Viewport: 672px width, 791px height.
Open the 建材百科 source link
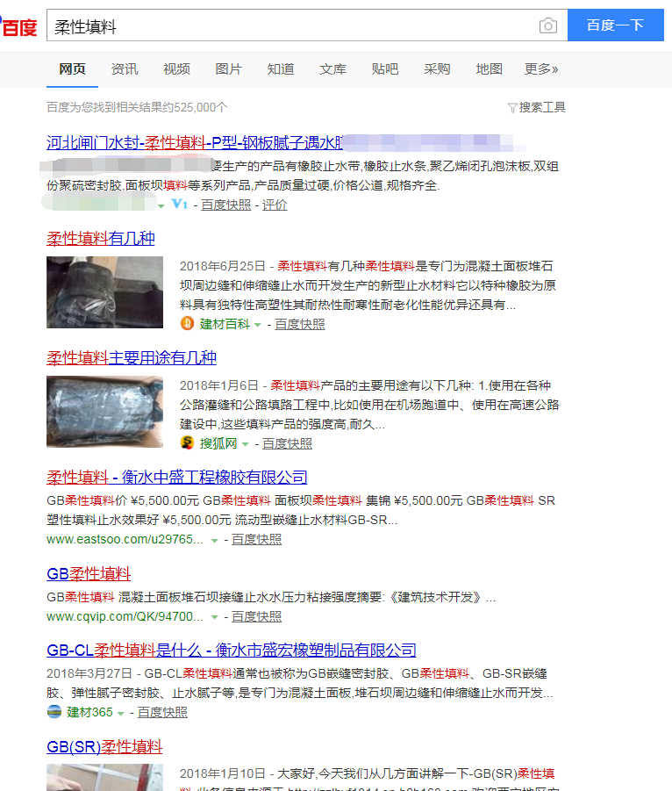(225, 324)
